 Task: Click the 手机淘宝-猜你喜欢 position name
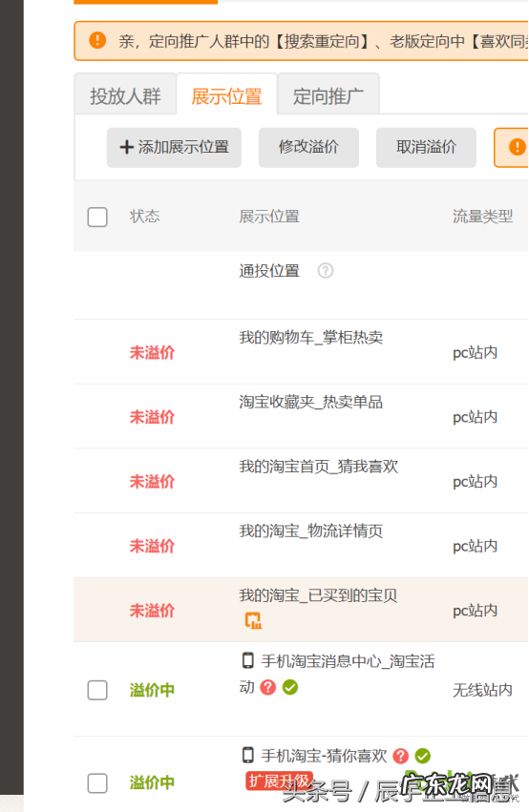coord(325,756)
